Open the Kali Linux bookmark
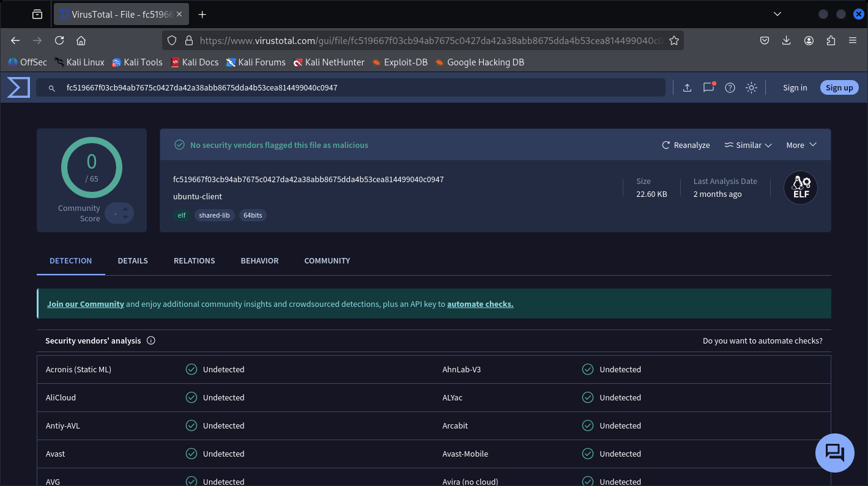Screen dimensions: 868x486 [x=80, y=62]
